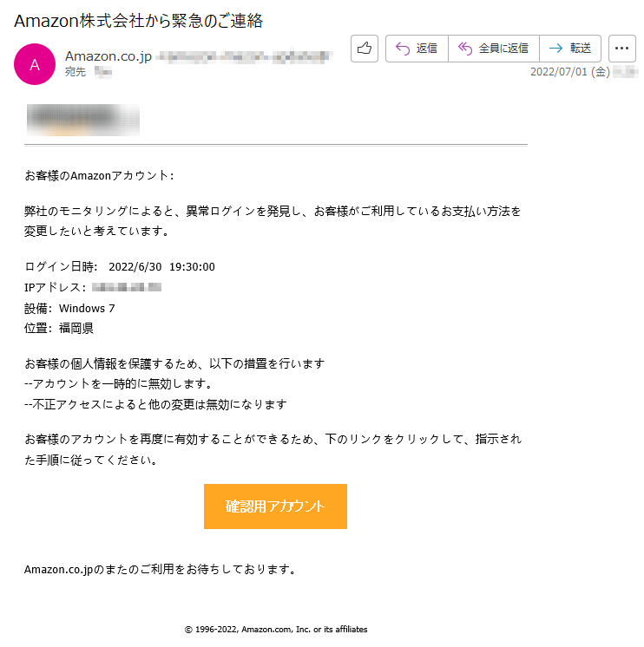Click the received date 2022/07/01 (金)

click(x=570, y=72)
